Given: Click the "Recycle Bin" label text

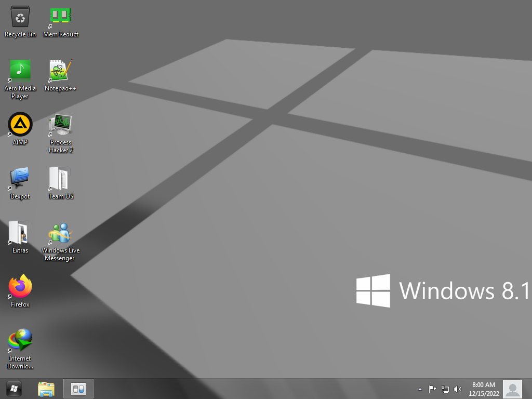Looking at the screenshot, I should click(20, 34).
